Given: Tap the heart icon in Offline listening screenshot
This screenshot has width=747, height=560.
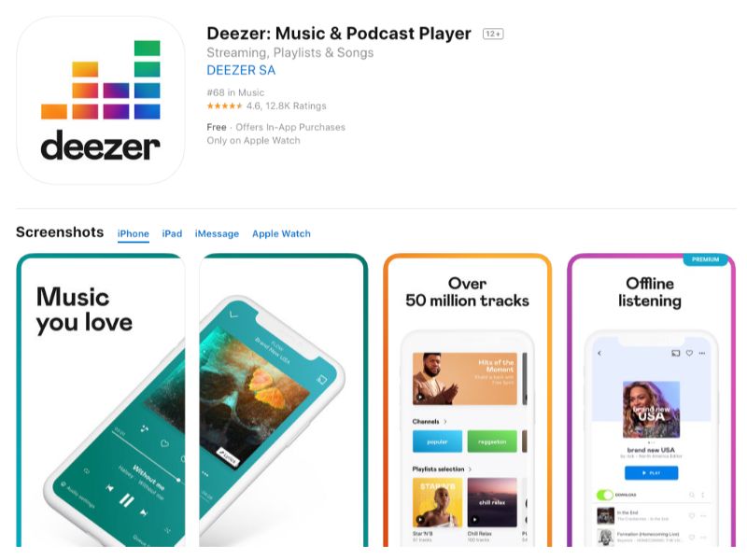Looking at the screenshot, I should coord(689,353).
